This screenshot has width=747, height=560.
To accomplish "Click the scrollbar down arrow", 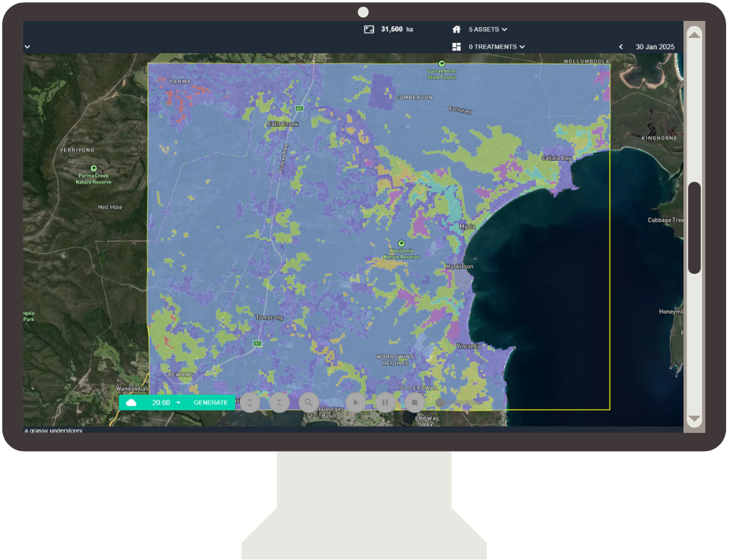I will 694,419.
